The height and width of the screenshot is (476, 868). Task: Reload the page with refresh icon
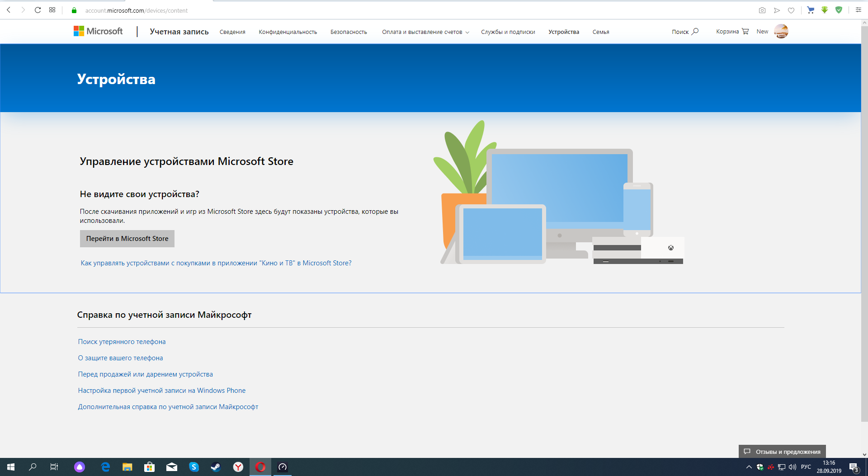click(38, 10)
